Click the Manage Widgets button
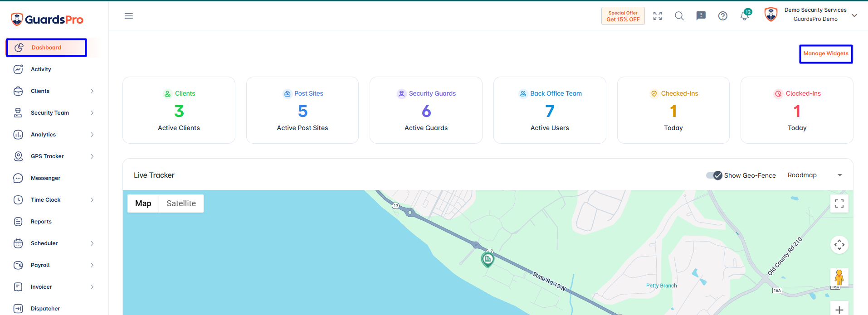Image resolution: width=868 pixels, height=315 pixels. point(826,53)
